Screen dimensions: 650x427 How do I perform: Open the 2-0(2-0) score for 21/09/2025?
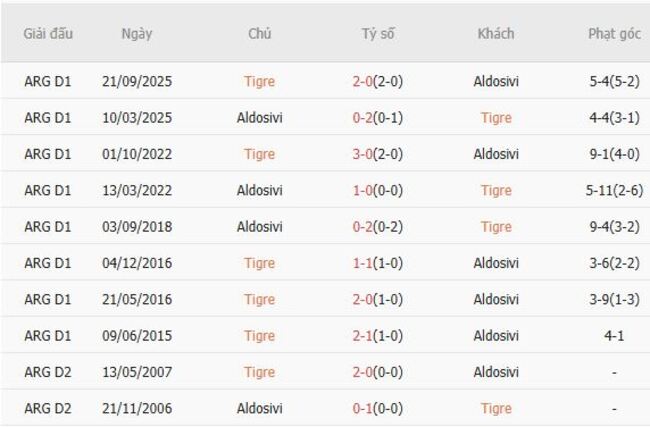pos(378,82)
